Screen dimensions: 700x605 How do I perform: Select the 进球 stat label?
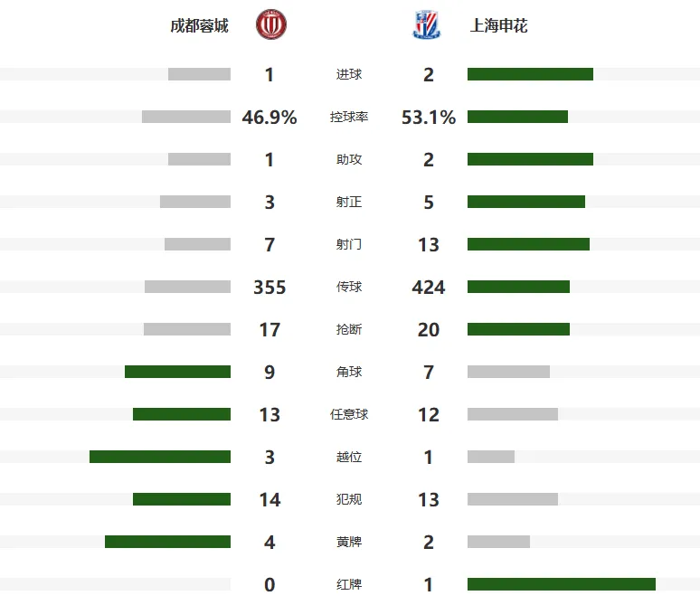[x=349, y=74]
